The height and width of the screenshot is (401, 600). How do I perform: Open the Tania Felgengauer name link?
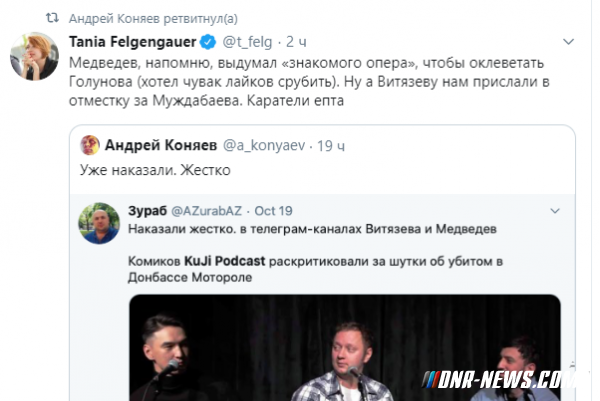[x=132, y=42]
